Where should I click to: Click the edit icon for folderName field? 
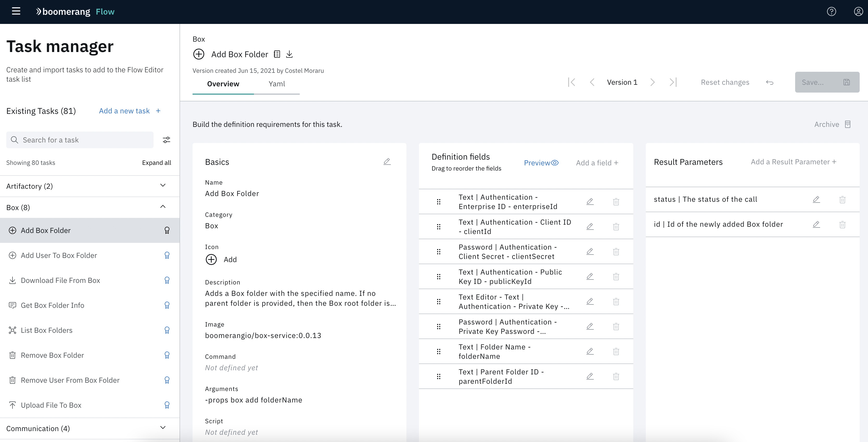click(x=589, y=351)
